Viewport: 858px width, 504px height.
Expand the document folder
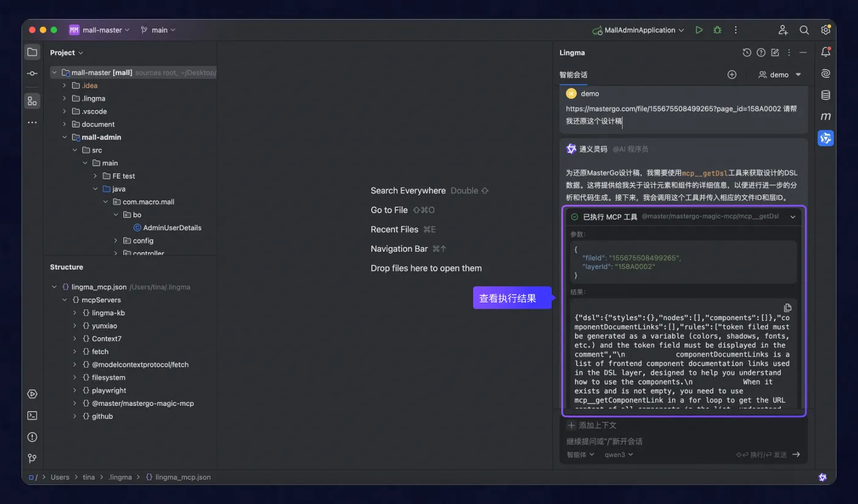(64, 124)
